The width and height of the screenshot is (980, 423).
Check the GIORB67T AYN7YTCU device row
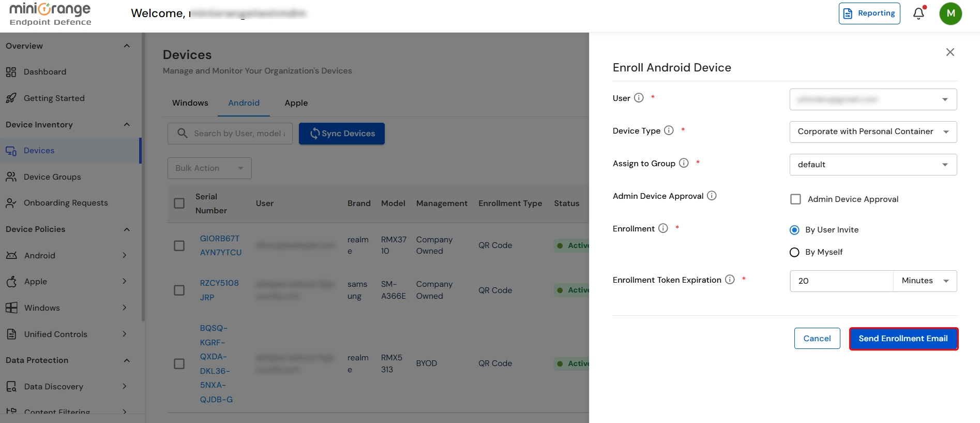tap(179, 245)
